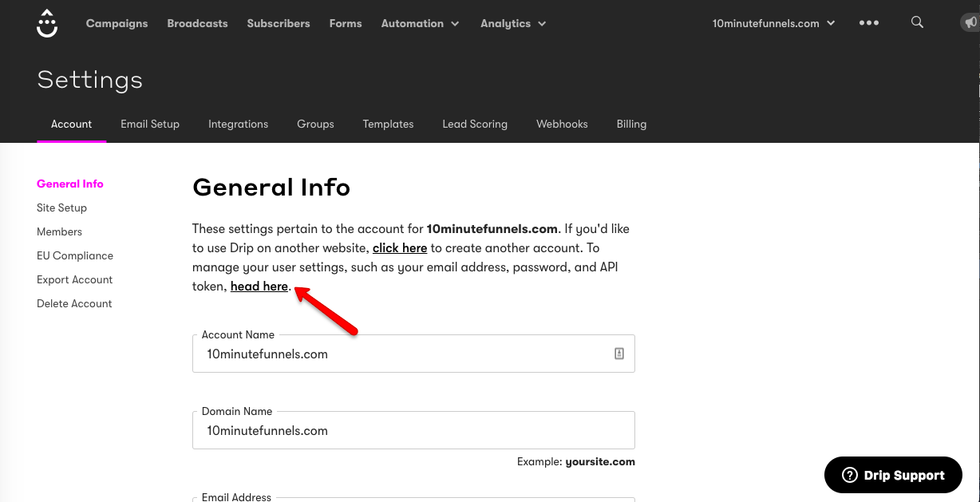Open the search magnifier icon
The height and width of the screenshot is (502, 980).
pyautogui.click(x=917, y=22)
